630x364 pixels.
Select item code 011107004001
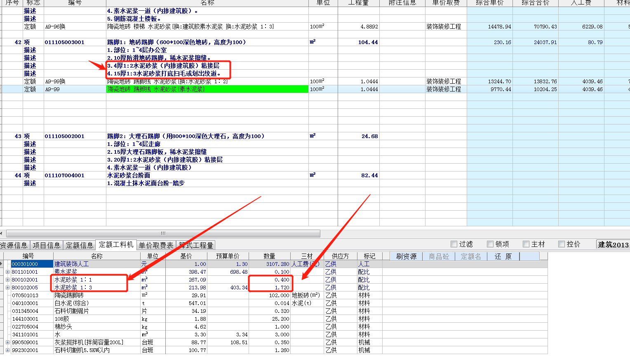tap(64, 175)
